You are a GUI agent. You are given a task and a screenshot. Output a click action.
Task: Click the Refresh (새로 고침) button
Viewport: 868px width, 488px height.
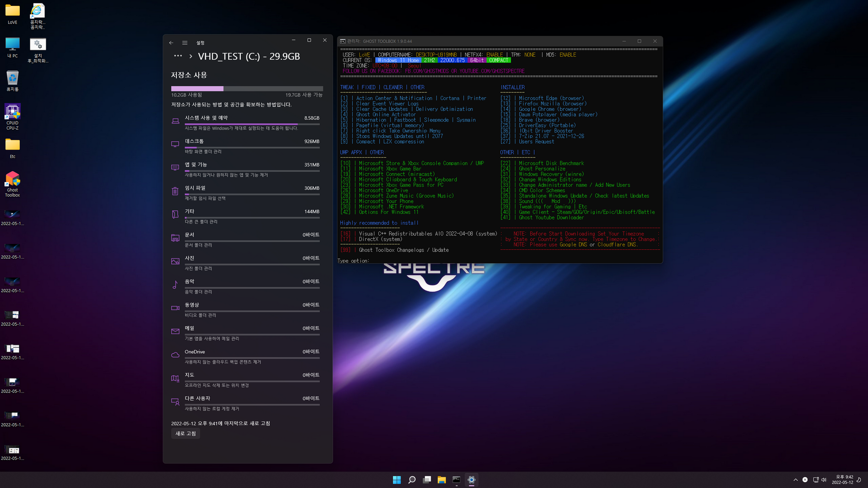point(186,433)
